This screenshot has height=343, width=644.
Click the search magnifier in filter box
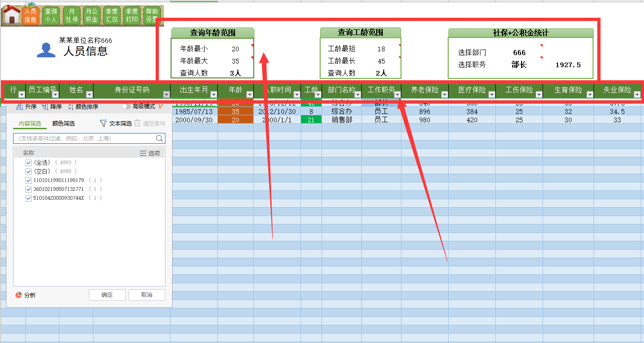159,138
